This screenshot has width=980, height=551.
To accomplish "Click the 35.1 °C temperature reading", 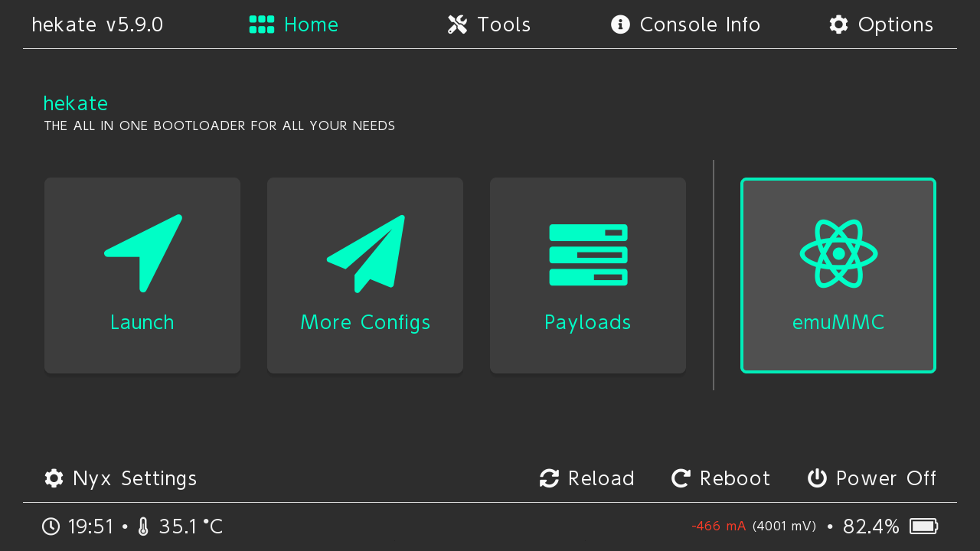I will [191, 527].
